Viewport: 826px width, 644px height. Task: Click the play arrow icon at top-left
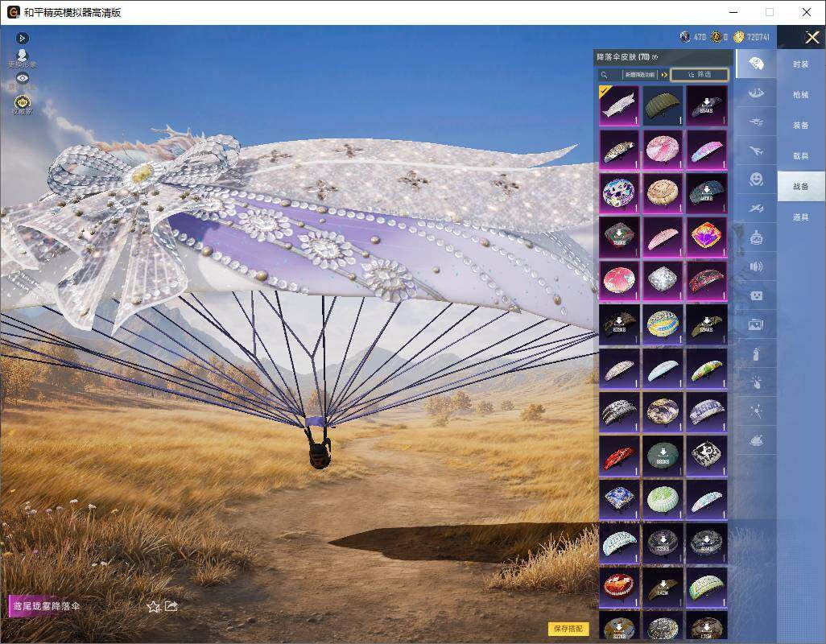(22, 38)
